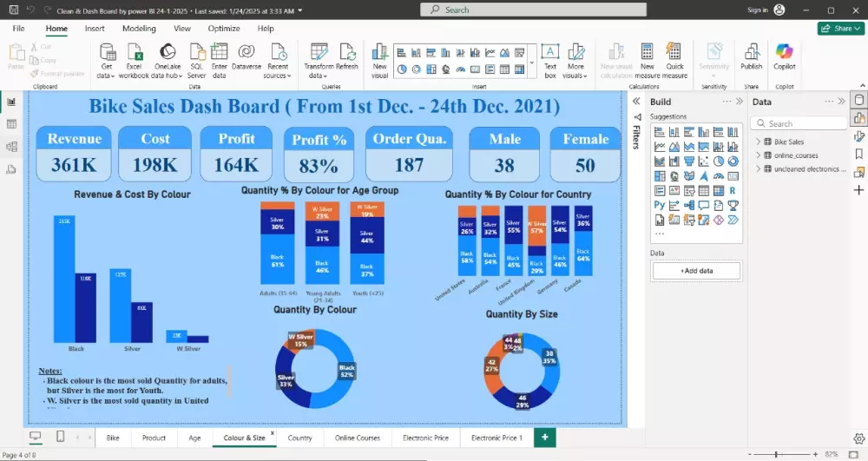This screenshot has height=461, width=868.
Task: Collapse the Data pane
Action: [841, 102]
